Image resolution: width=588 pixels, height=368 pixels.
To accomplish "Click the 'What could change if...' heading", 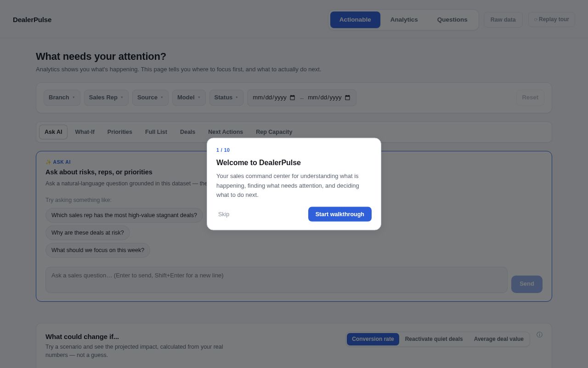I will (x=82, y=337).
